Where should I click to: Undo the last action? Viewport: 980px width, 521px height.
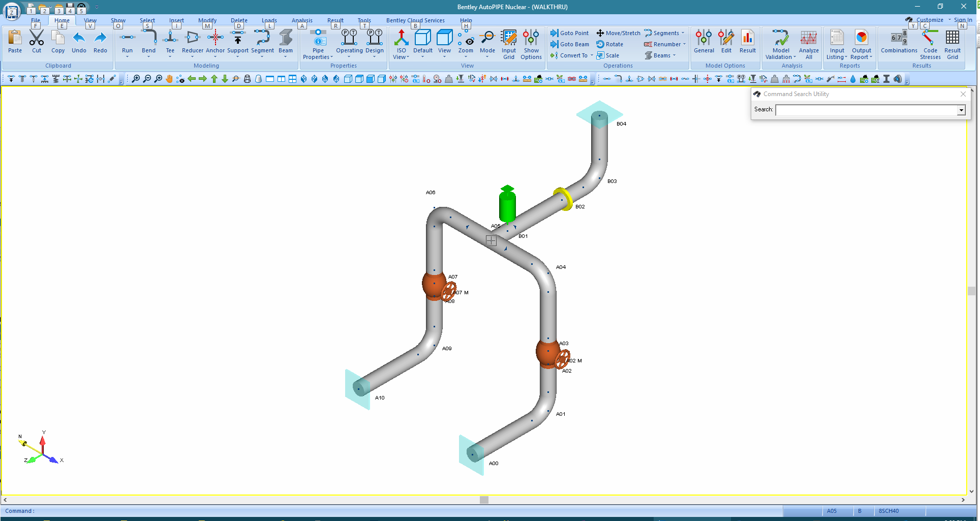coord(79,41)
